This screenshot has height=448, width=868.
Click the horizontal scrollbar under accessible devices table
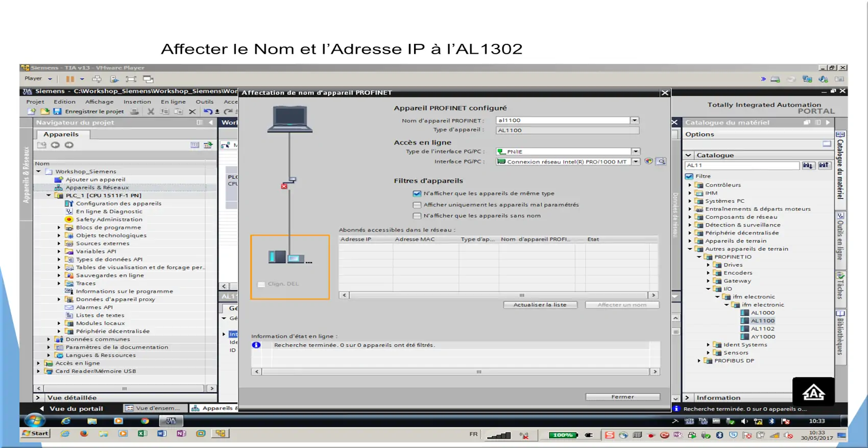[x=499, y=295]
